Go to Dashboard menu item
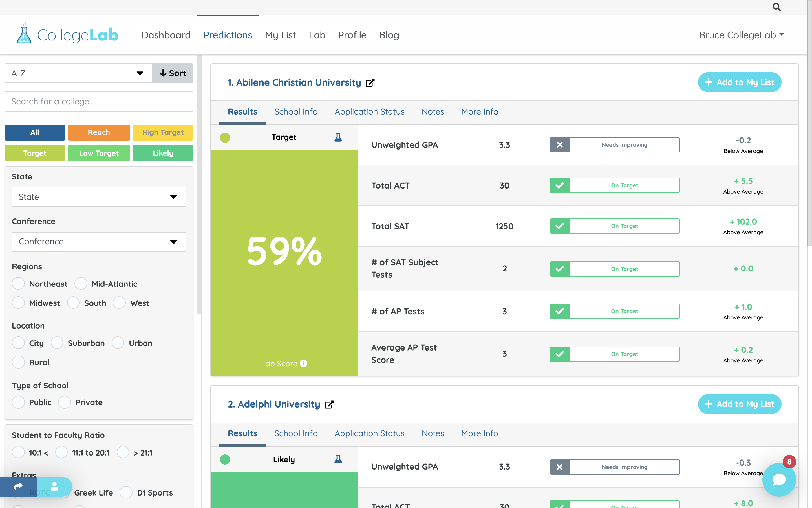812x508 pixels. pyautogui.click(x=166, y=35)
